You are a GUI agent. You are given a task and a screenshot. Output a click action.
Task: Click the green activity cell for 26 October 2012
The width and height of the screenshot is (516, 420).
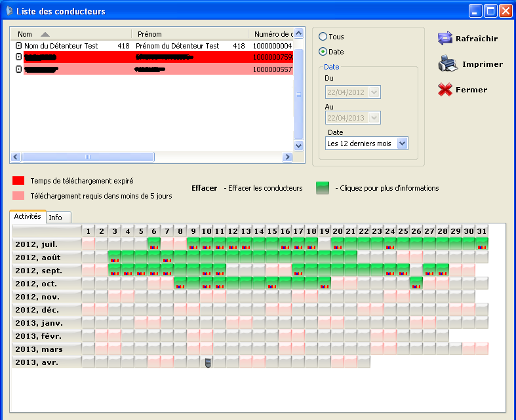point(416,283)
